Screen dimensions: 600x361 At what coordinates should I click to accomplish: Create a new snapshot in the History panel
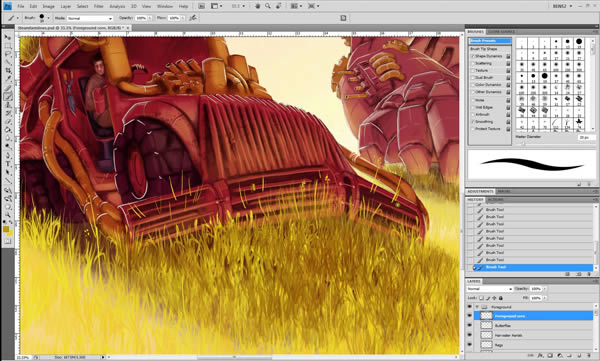[578, 274]
